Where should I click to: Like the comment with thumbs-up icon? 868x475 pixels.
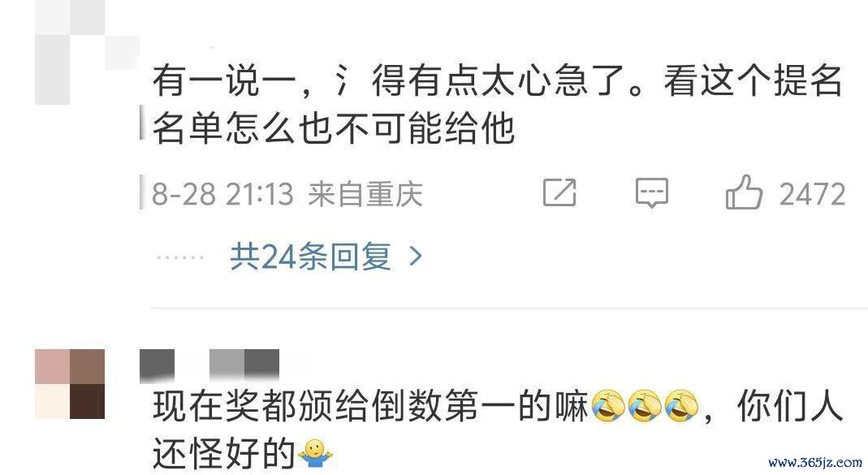click(744, 192)
